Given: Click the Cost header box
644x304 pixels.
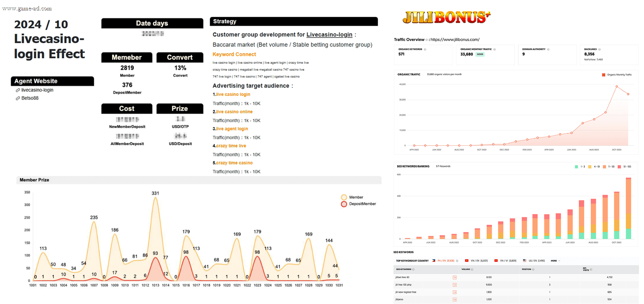Looking at the screenshot, I should (x=127, y=108).
